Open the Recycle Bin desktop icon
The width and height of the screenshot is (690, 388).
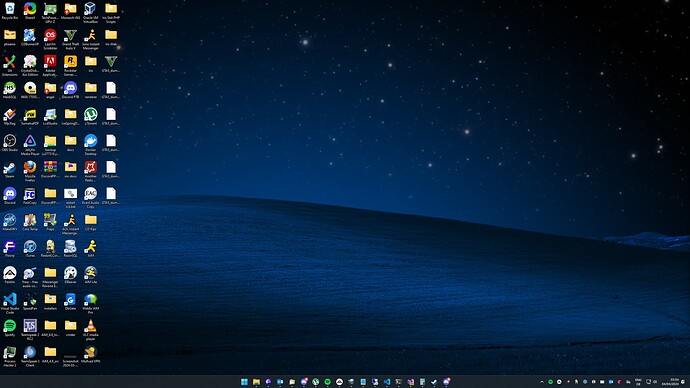tap(10, 11)
